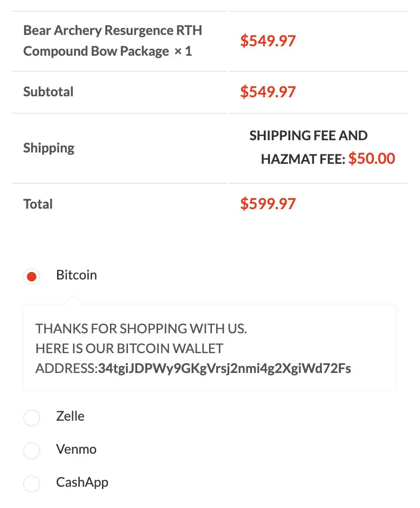This screenshot has width=420, height=508.
Task: Click the $599.97 total amount
Action: tap(268, 204)
